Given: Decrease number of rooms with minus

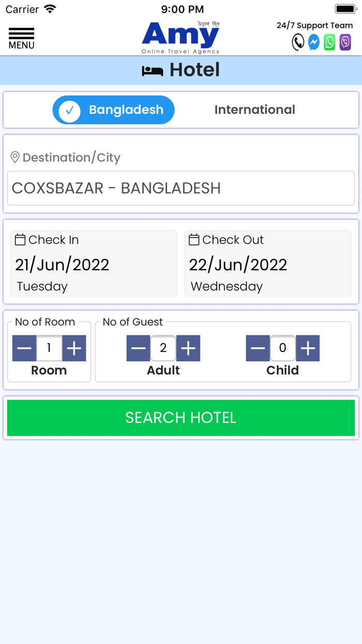Looking at the screenshot, I should [x=24, y=348].
